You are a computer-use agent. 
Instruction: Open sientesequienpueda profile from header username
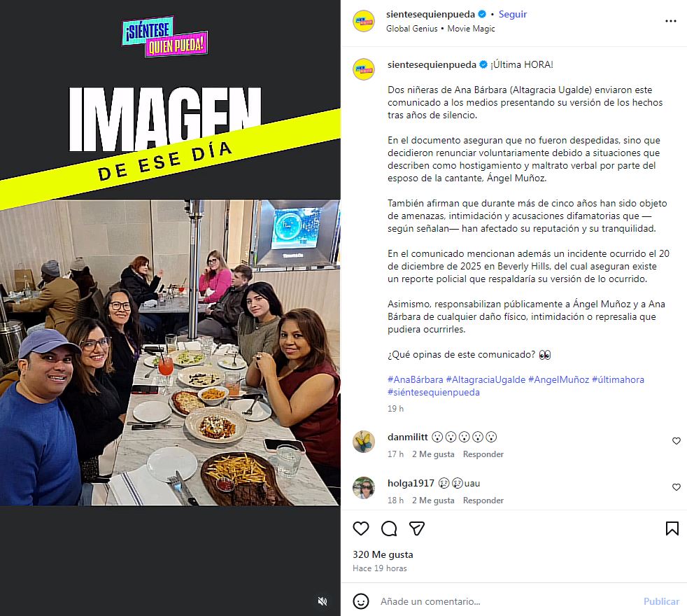click(x=430, y=15)
